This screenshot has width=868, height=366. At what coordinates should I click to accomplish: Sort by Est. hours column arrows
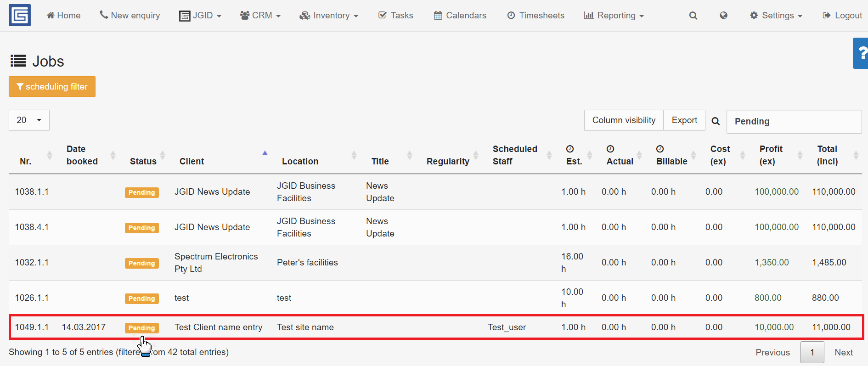590,155
